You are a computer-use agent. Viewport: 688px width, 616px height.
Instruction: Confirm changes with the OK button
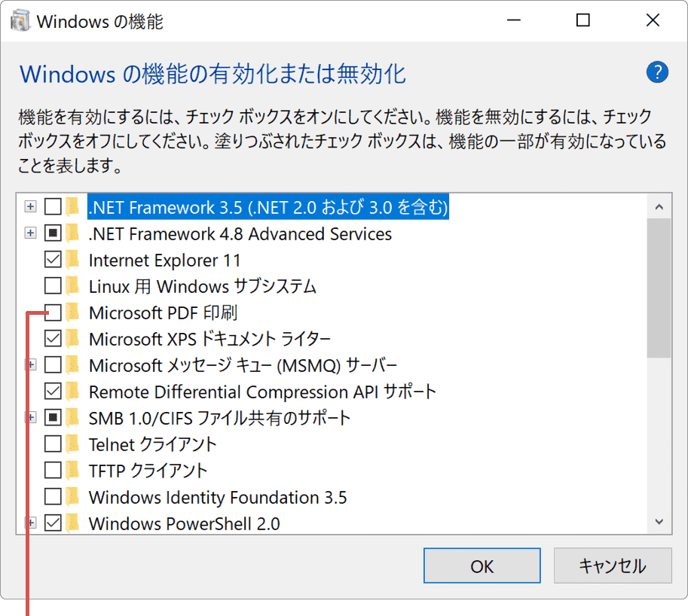482,566
